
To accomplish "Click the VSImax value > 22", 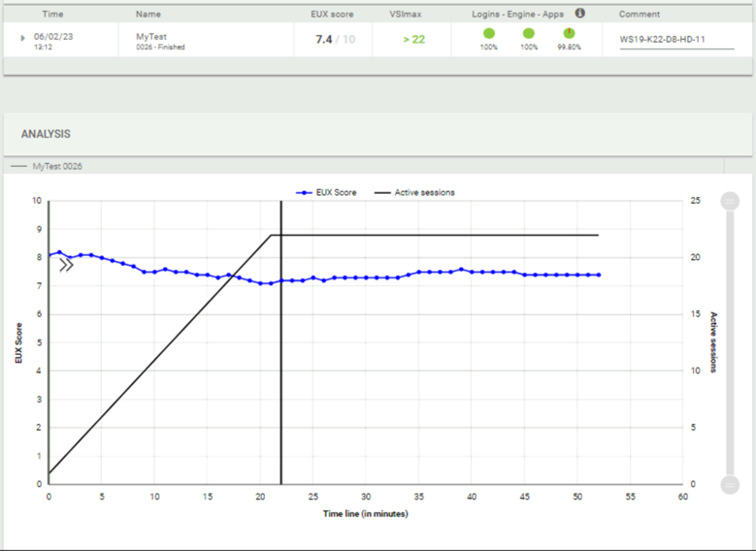I will point(413,40).
